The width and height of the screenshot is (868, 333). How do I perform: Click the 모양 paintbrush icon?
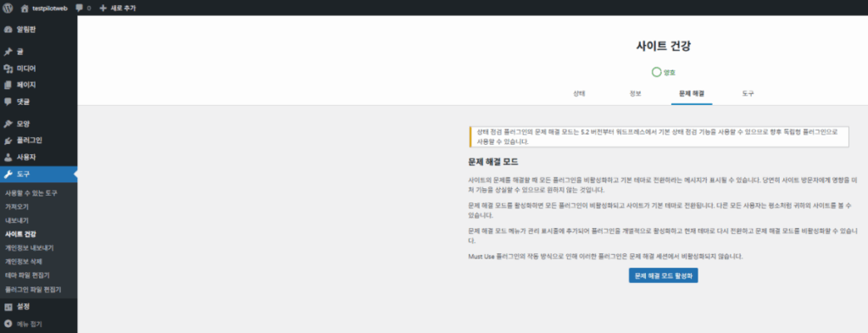8,124
